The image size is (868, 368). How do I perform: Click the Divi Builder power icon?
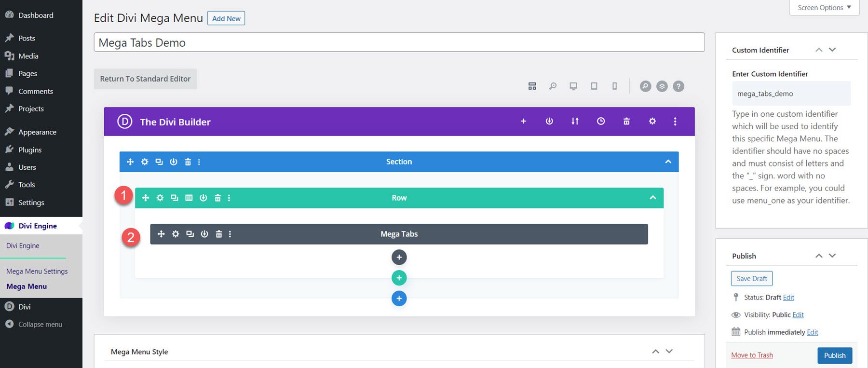pos(549,122)
